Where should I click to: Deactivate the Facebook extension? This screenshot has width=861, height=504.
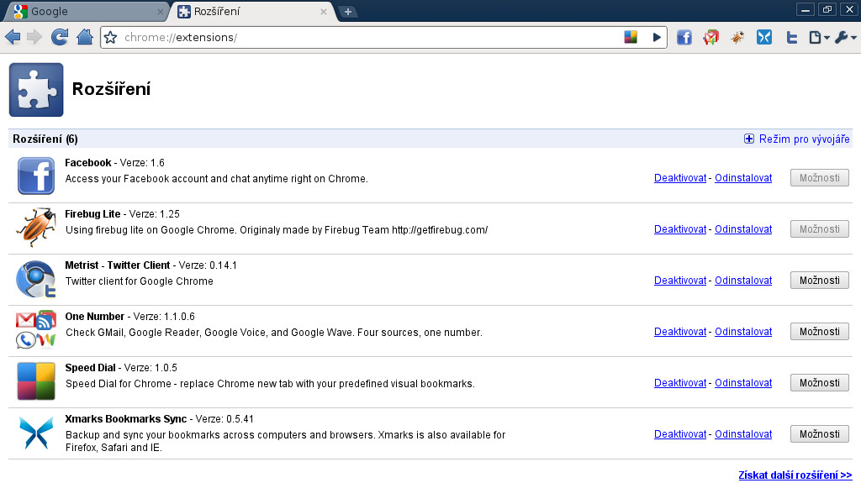coord(679,178)
